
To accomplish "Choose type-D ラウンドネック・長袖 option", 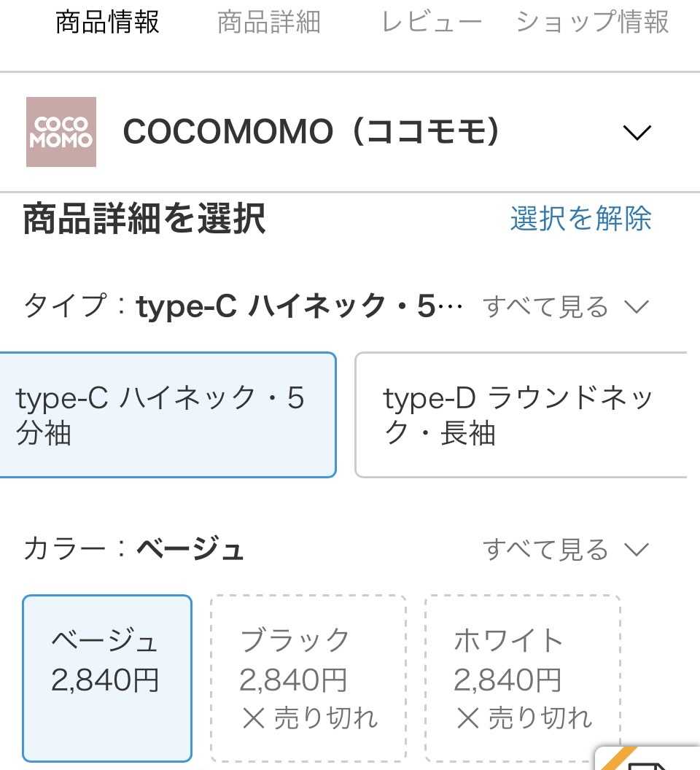I will click(521, 415).
